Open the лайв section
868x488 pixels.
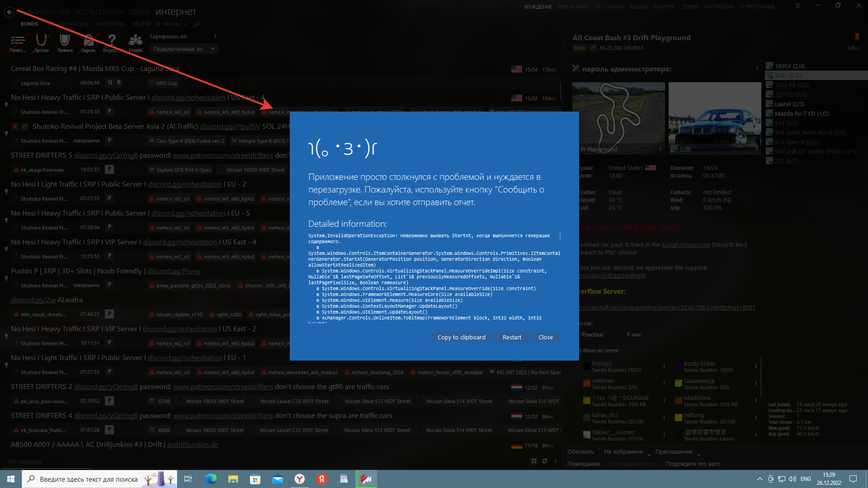[x=139, y=12]
